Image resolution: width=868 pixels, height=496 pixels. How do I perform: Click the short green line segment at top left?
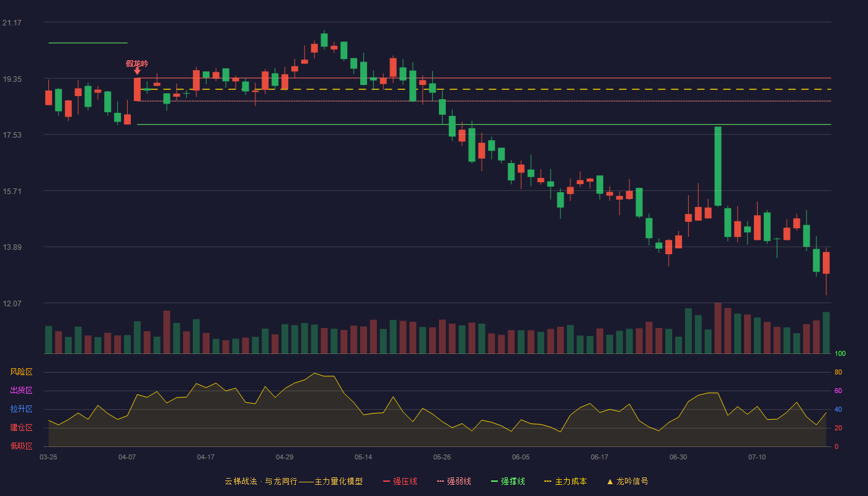coord(88,43)
